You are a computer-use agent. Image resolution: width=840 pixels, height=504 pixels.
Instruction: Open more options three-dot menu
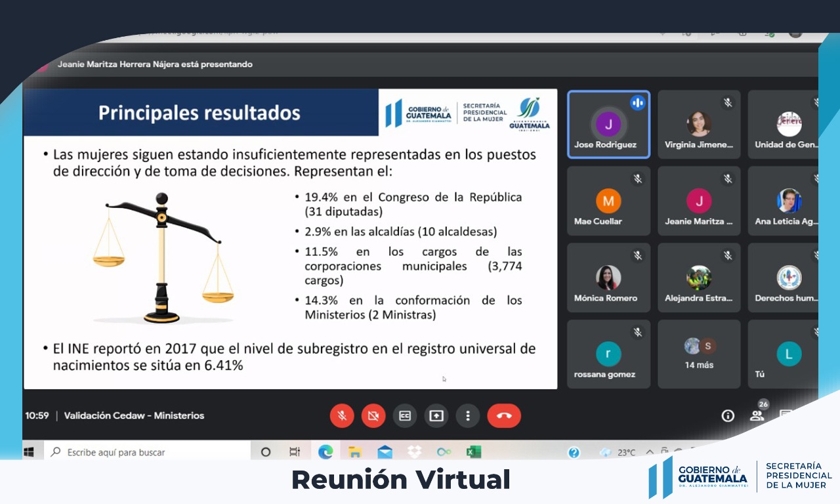coord(468,416)
